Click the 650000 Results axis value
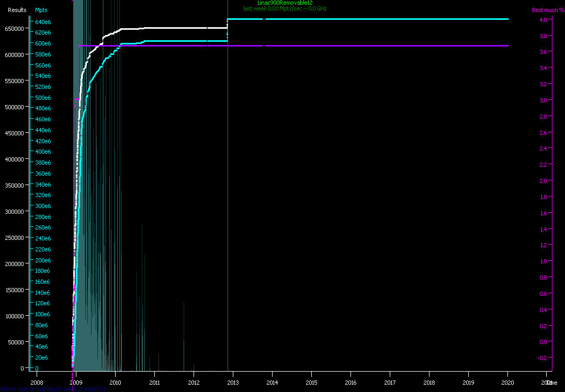Image resolution: width=565 pixels, height=392 pixels. pyautogui.click(x=15, y=29)
